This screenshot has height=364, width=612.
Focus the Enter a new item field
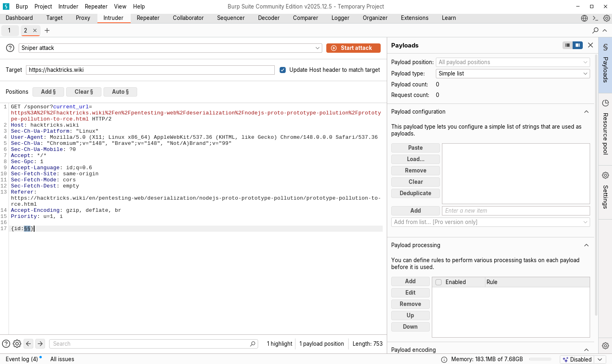(516, 211)
